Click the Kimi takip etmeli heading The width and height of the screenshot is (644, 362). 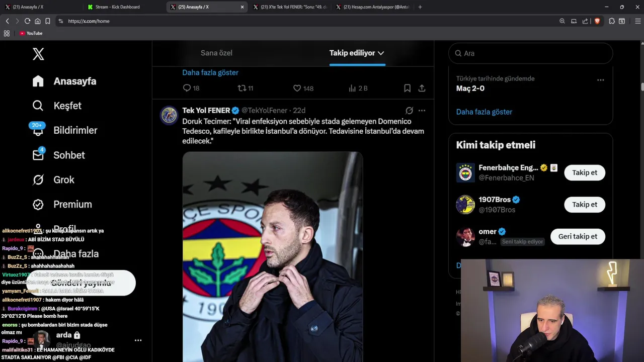click(496, 145)
